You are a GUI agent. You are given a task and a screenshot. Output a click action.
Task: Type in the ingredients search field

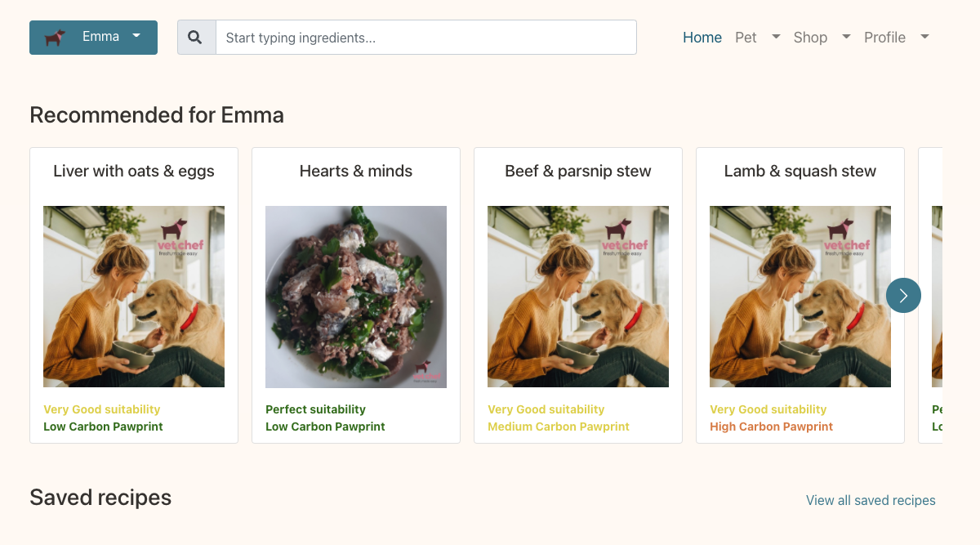click(x=425, y=38)
